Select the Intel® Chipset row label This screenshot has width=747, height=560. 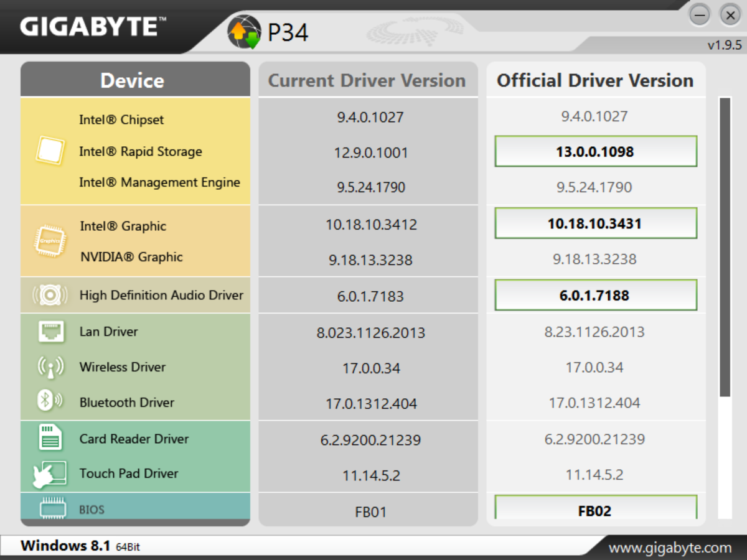[121, 119]
